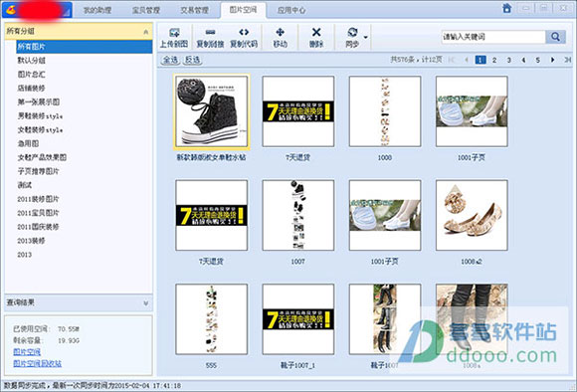
Task: Go to page 3
Action: point(509,60)
